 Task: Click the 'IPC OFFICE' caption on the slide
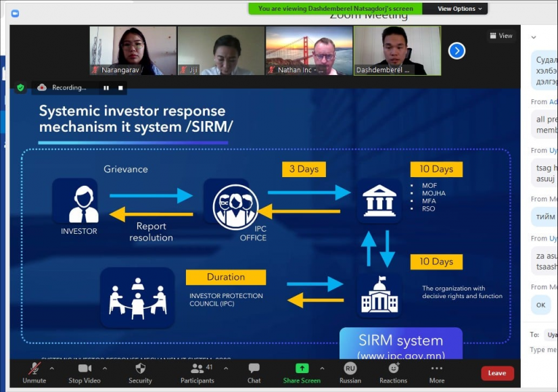click(x=254, y=233)
